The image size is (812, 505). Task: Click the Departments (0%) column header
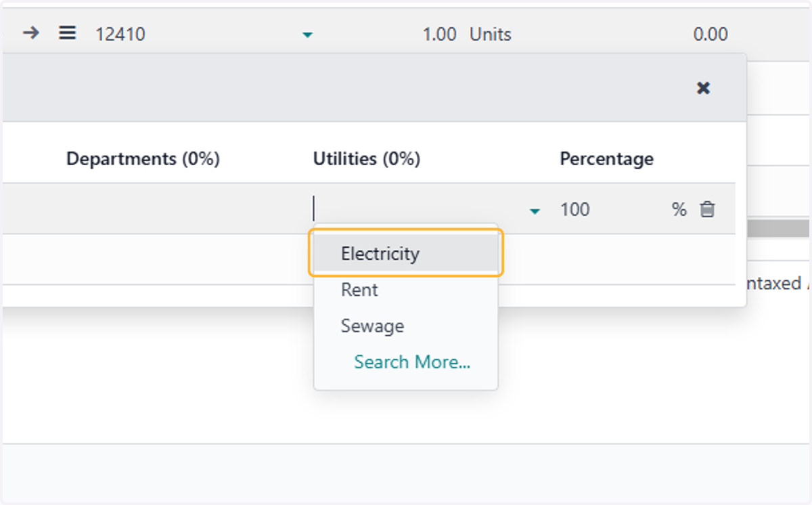[143, 159]
